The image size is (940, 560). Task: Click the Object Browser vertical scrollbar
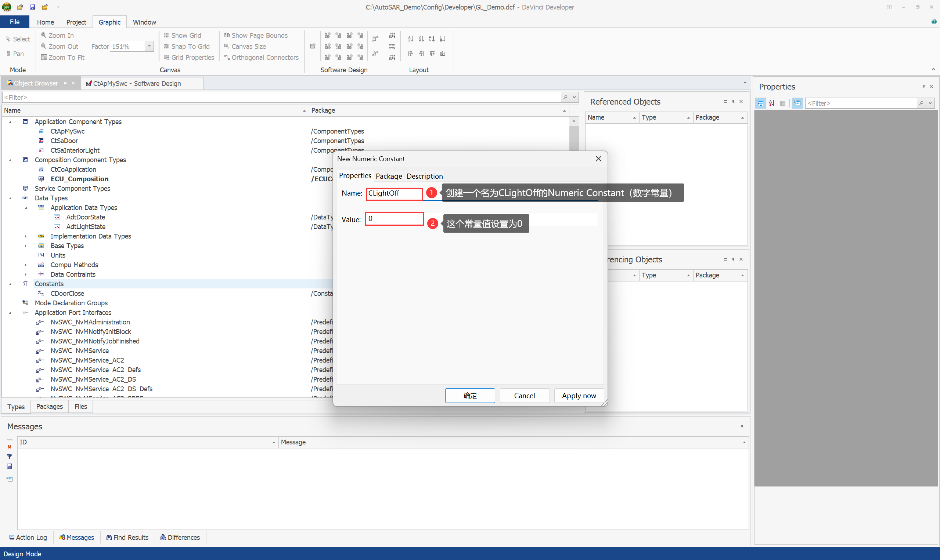tap(574, 138)
